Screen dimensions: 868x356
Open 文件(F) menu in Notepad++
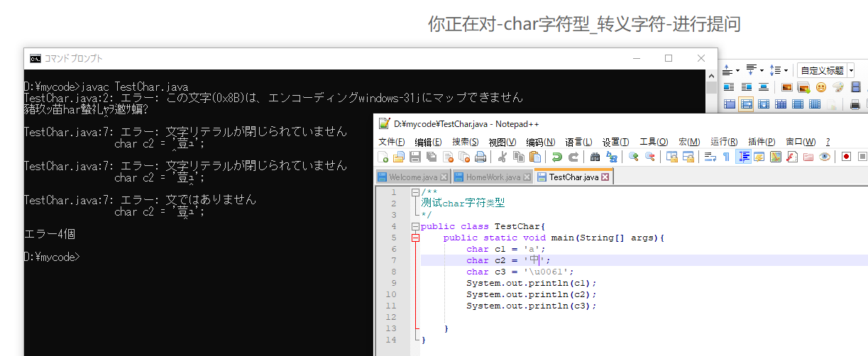coord(392,142)
